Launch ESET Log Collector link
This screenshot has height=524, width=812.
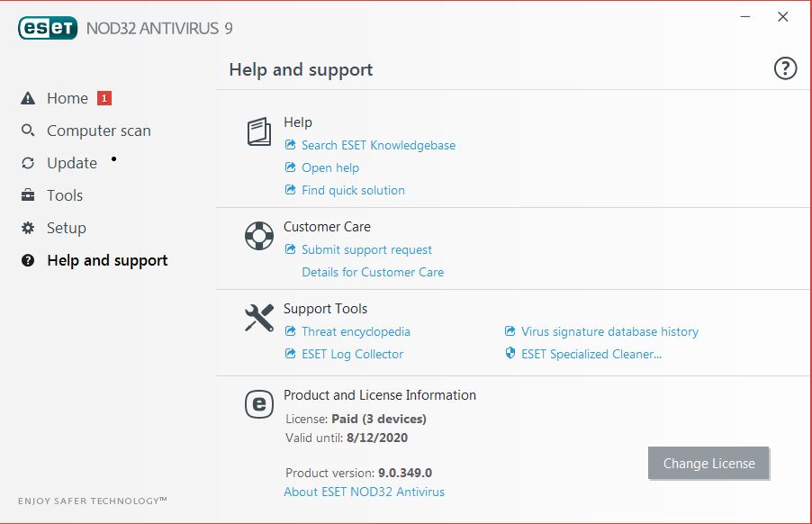point(352,354)
